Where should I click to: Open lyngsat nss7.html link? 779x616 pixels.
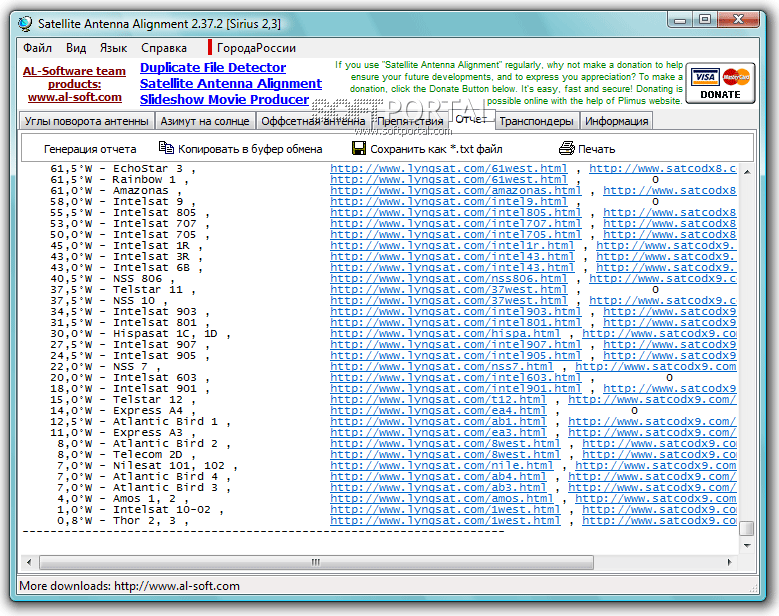442,366
